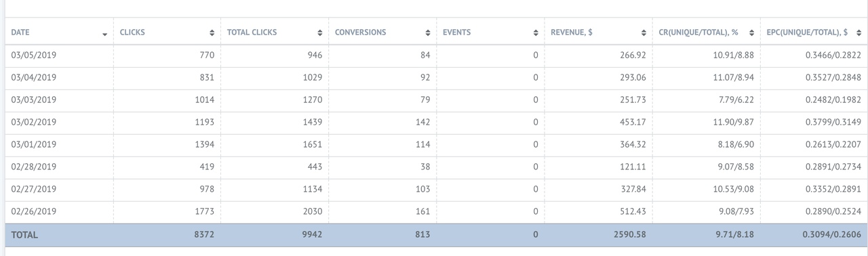Click the TOTAL row label
The height and width of the screenshot is (256, 868).
pyautogui.click(x=24, y=235)
